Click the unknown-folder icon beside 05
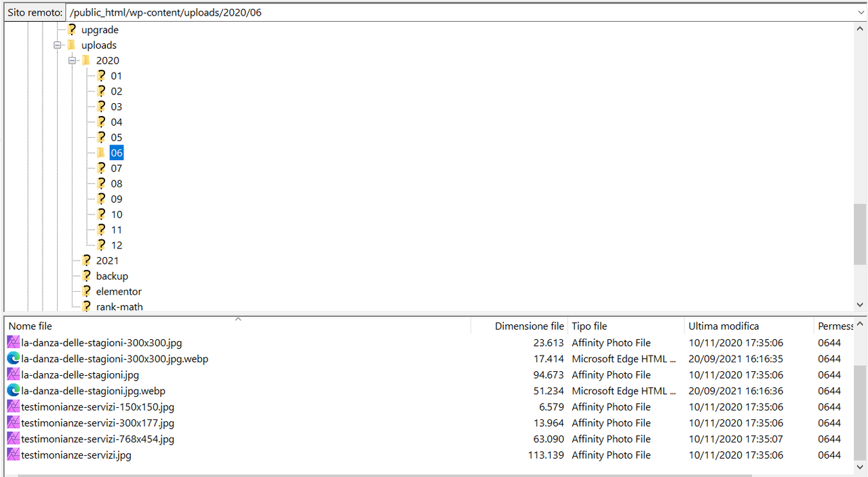Viewport: 868px width, 477px height. click(x=101, y=137)
